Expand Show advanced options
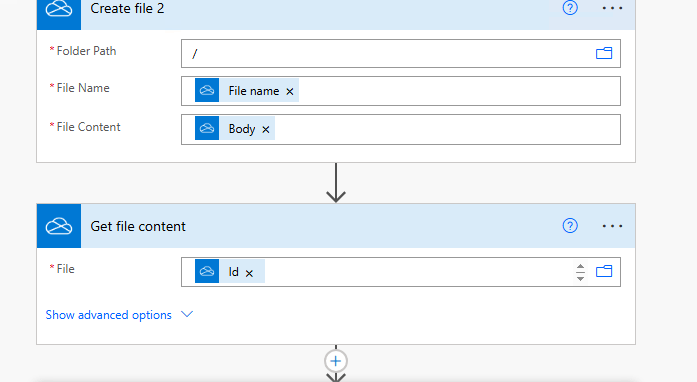This screenshot has height=382, width=697. pyautogui.click(x=108, y=315)
